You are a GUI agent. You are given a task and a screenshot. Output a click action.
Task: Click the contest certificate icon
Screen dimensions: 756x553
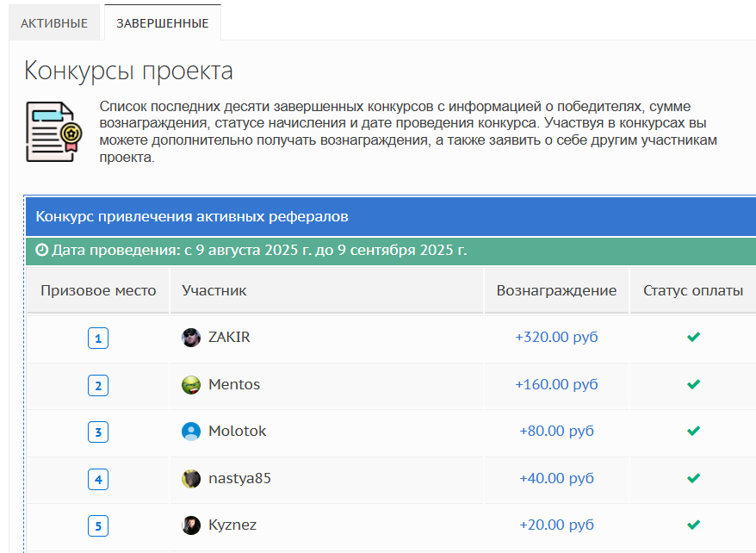[53, 131]
